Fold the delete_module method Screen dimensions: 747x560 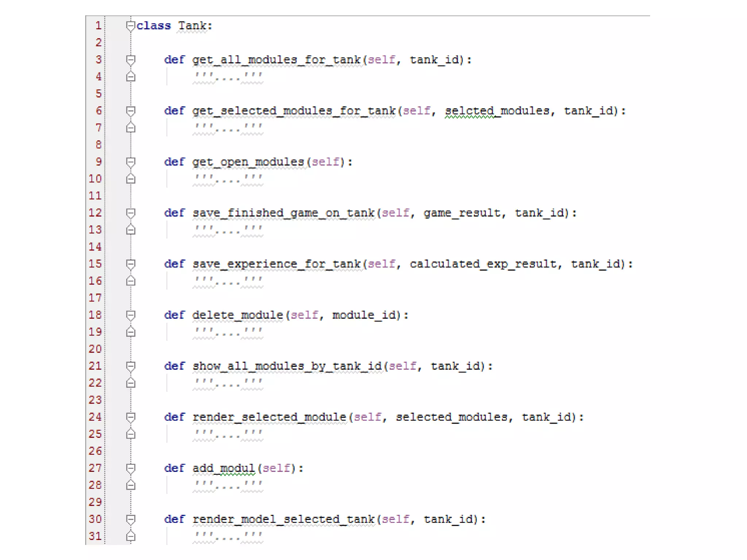coord(131,315)
